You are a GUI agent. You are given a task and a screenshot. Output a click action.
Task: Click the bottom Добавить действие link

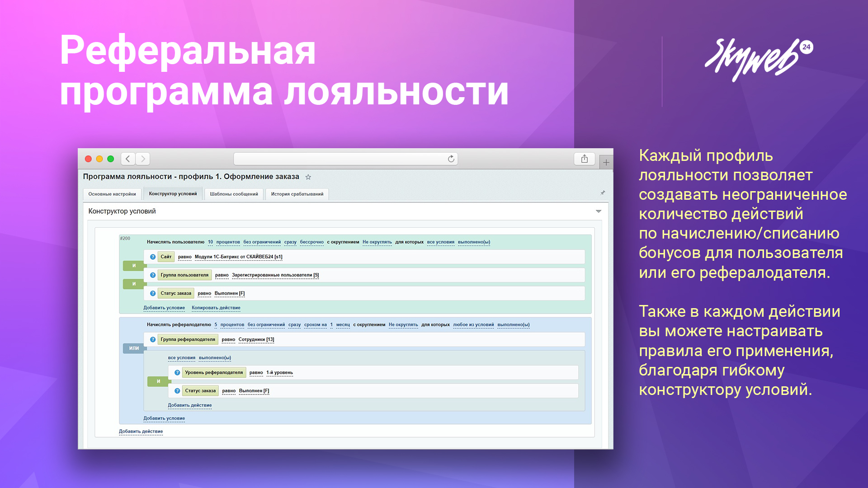[x=141, y=432]
